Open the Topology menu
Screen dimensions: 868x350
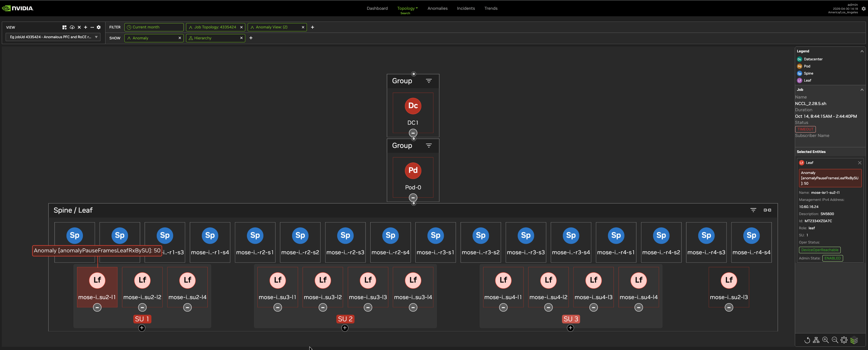click(407, 8)
